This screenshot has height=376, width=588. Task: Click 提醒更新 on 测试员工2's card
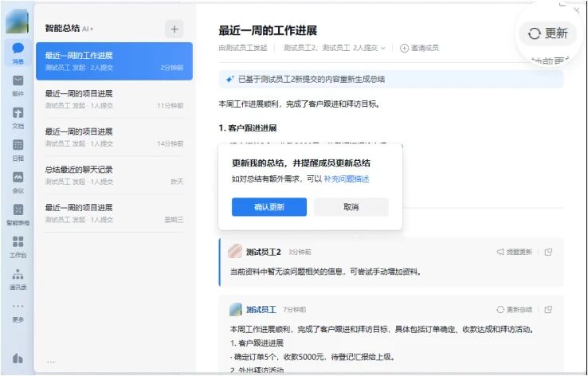[514, 253]
